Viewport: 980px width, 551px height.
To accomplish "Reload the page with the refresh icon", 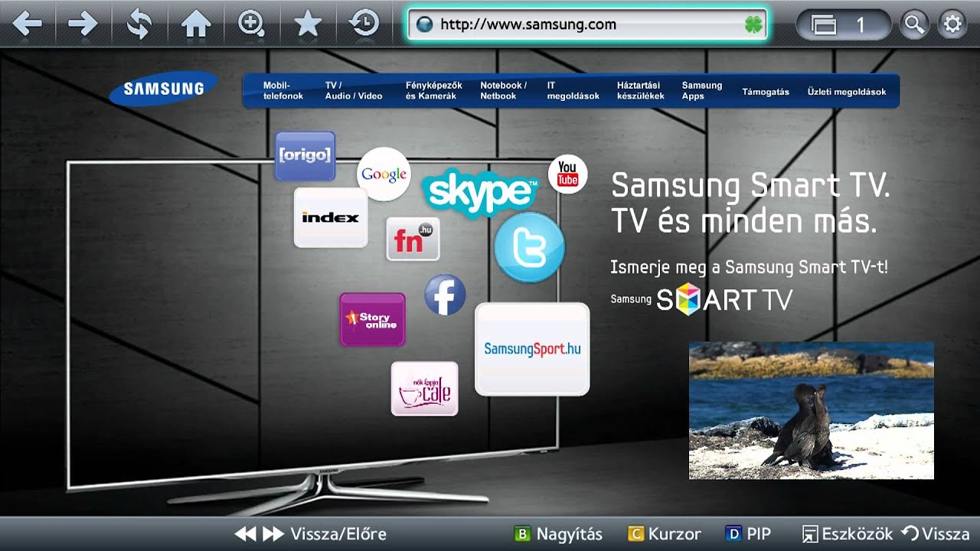I will (139, 24).
